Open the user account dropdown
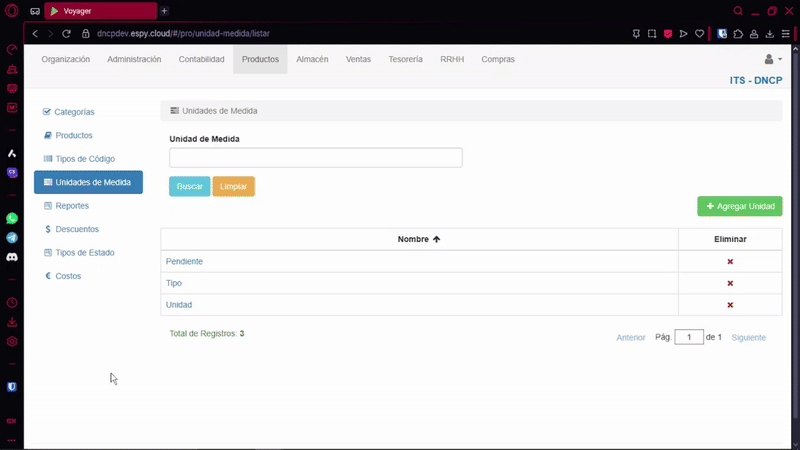 [x=772, y=59]
